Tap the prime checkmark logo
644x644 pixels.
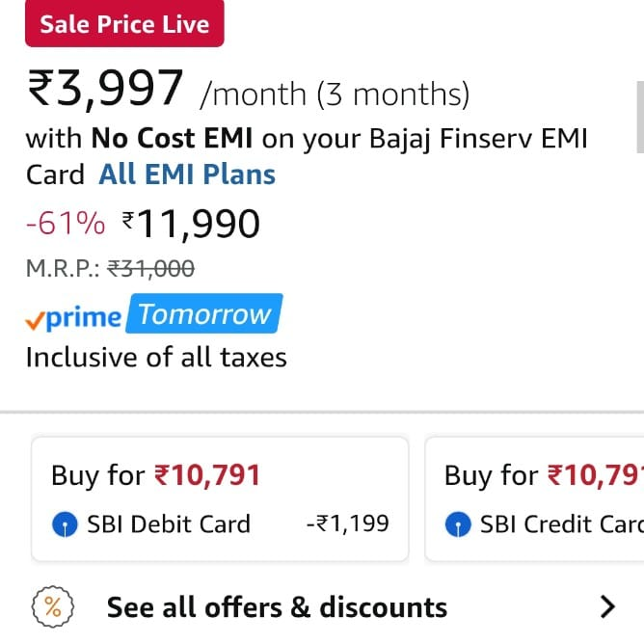tap(73, 316)
